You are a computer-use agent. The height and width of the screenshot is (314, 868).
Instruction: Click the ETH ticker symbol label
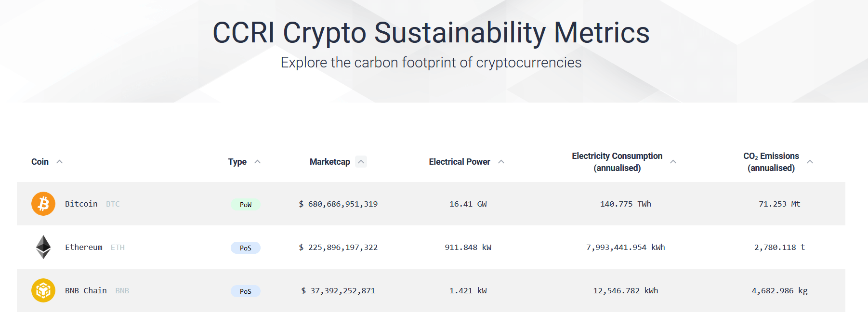tap(118, 247)
